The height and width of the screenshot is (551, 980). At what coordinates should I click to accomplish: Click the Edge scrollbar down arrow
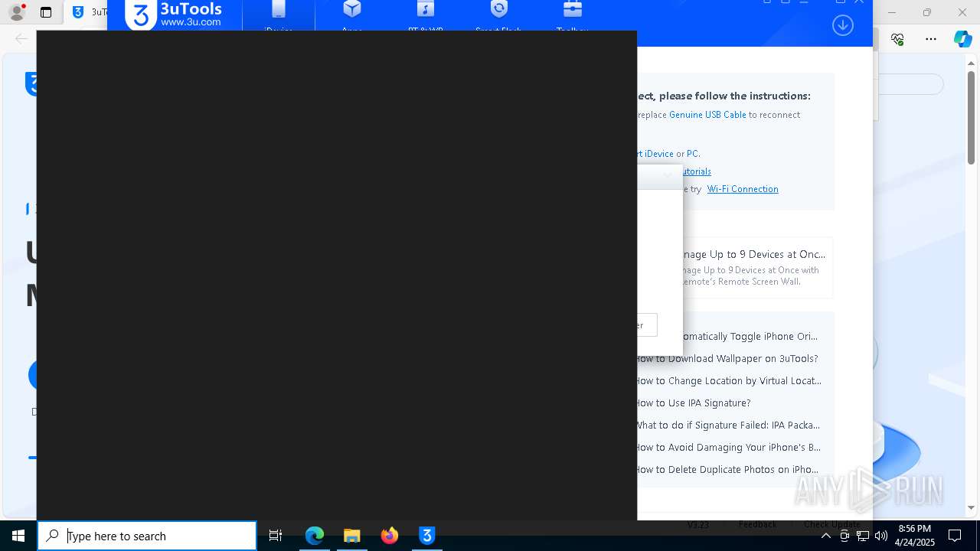tap(971, 507)
